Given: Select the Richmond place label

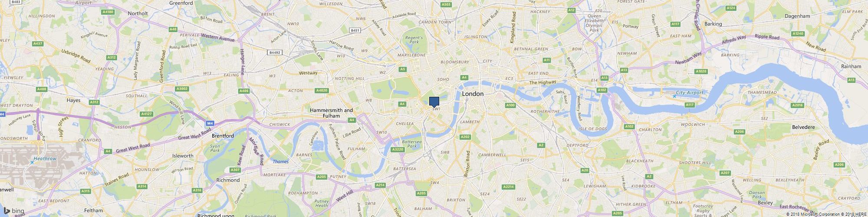Looking at the screenshot, I should click(228, 180).
